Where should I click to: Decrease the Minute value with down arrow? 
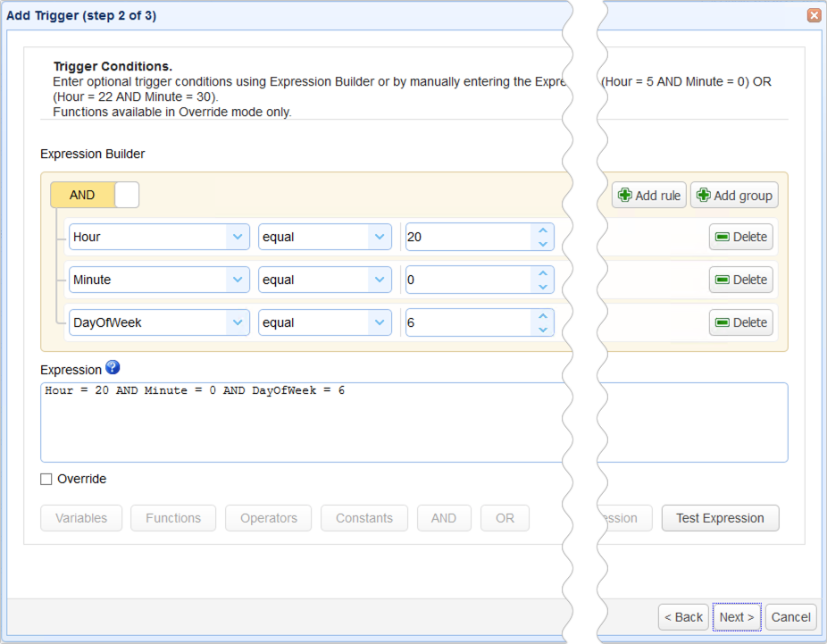coord(543,287)
